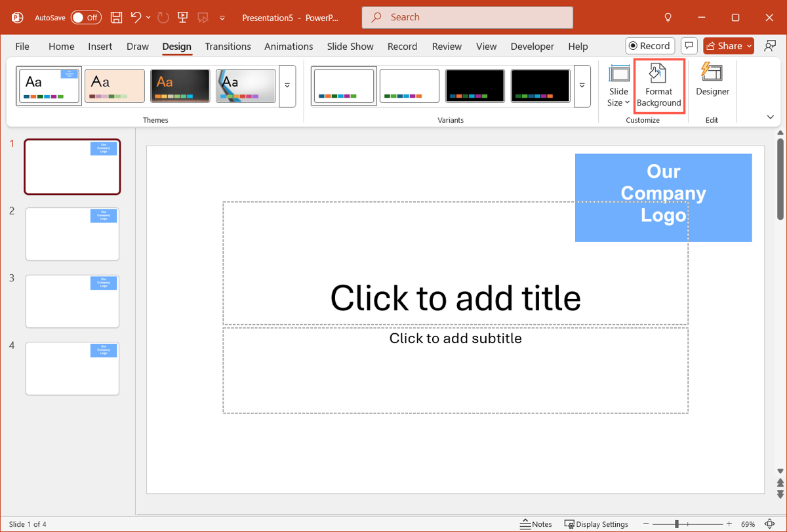Screen dimensions: 787x532
Task: Click the lightbulb help icon
Action: pos(668,18)
